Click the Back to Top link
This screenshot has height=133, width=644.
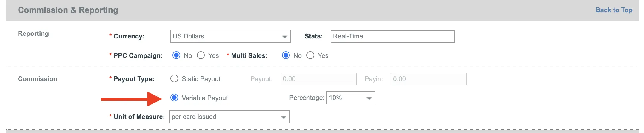[614, 10]
